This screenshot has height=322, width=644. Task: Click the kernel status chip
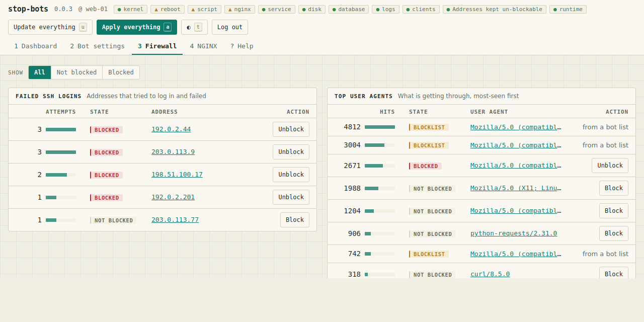(130, 9)
